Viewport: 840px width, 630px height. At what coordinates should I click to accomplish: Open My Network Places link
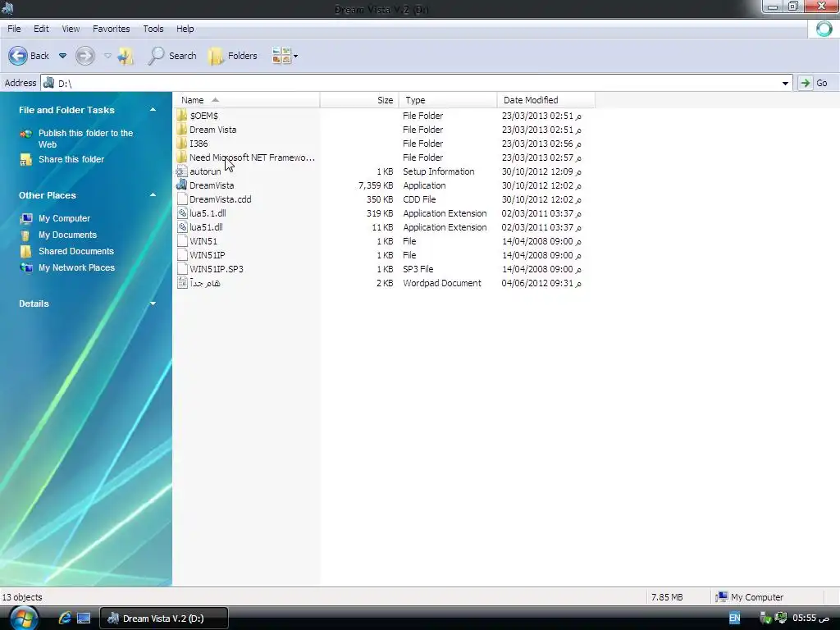click(76, 267)
